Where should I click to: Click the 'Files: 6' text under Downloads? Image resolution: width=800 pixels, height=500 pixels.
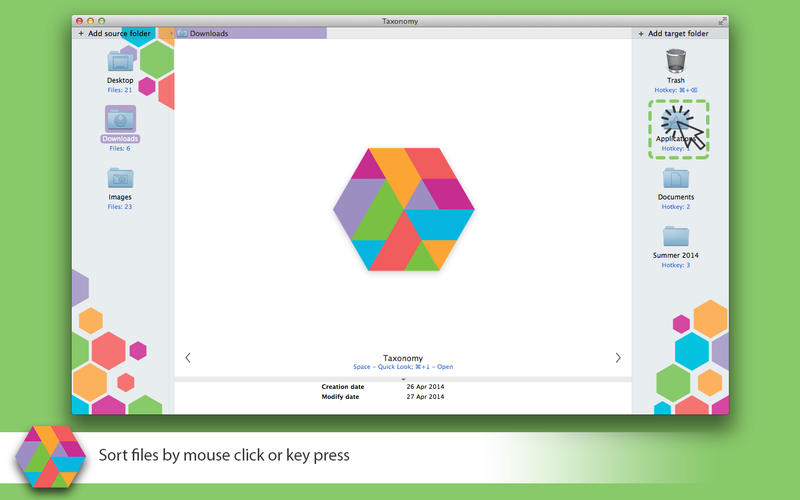coord(120,148)
